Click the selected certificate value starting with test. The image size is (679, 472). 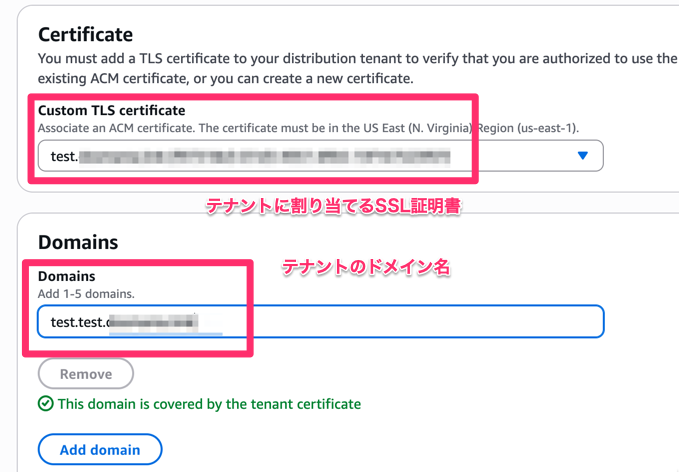[x=64, y=156]
